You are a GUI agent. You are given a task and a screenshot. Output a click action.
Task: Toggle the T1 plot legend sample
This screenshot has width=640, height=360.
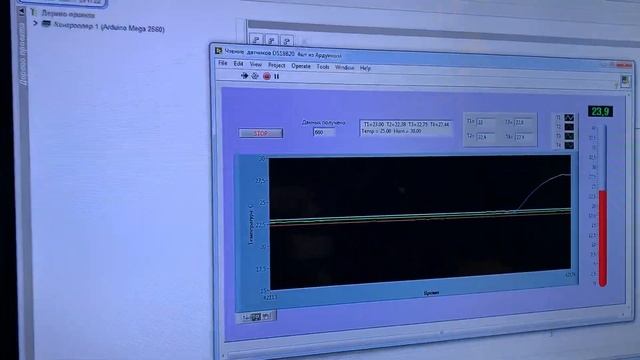pos(569,118)
